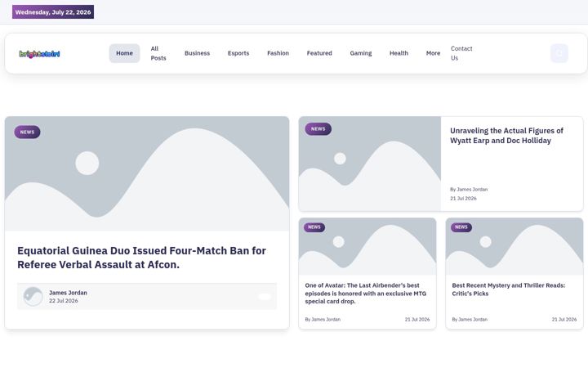Open the Contact Us page
Image resolution: width=588 pixels, height=368 pixels.
pyautogui.click(x=461, y=53)
